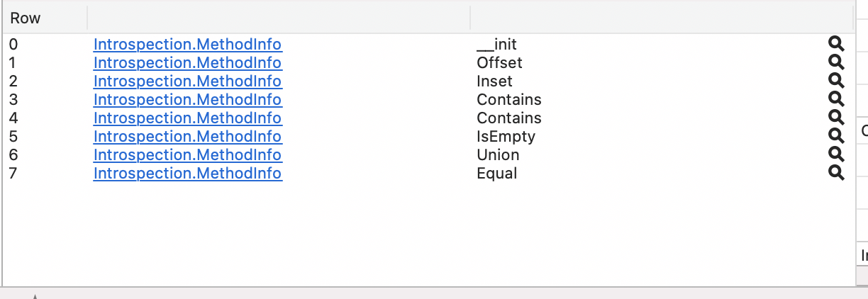Open row 2 Introspection.MethodInfo link

[x=187, y=81]
